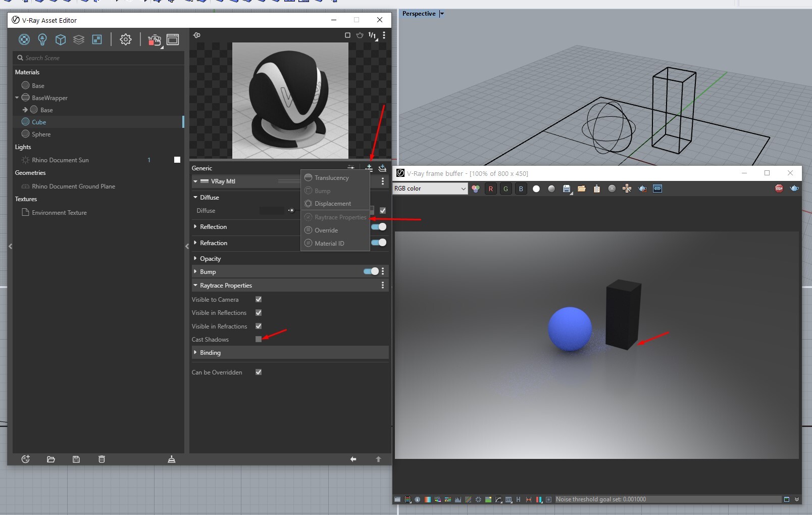Viewport: 812px width, 515px height.
Task: Click Add Layer icon next to Generic
Action: click(x=382, y=168)
